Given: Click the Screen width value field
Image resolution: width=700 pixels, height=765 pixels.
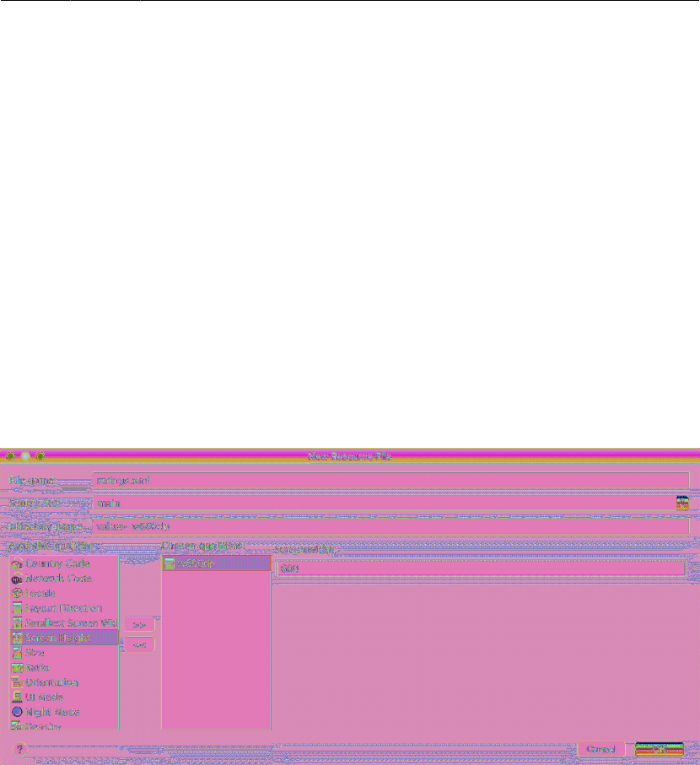Looking at the screenshot, I should 481,568.
